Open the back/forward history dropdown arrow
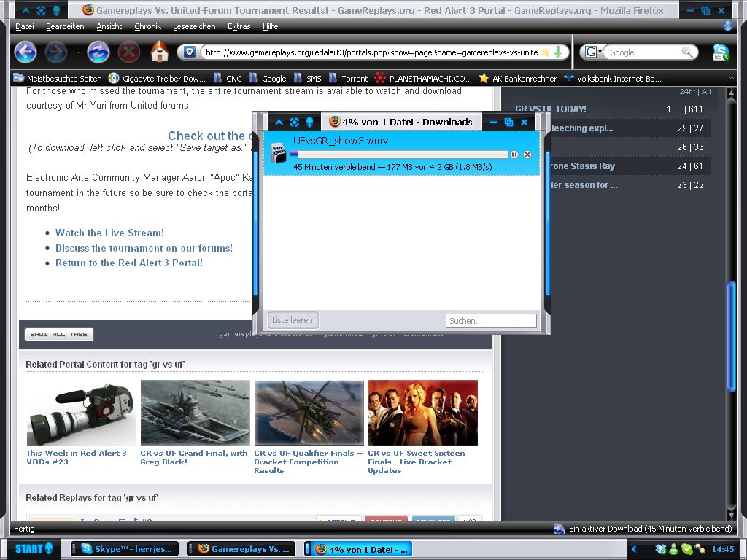This screenshot has height=560, width=747. [x=78, y=52]
